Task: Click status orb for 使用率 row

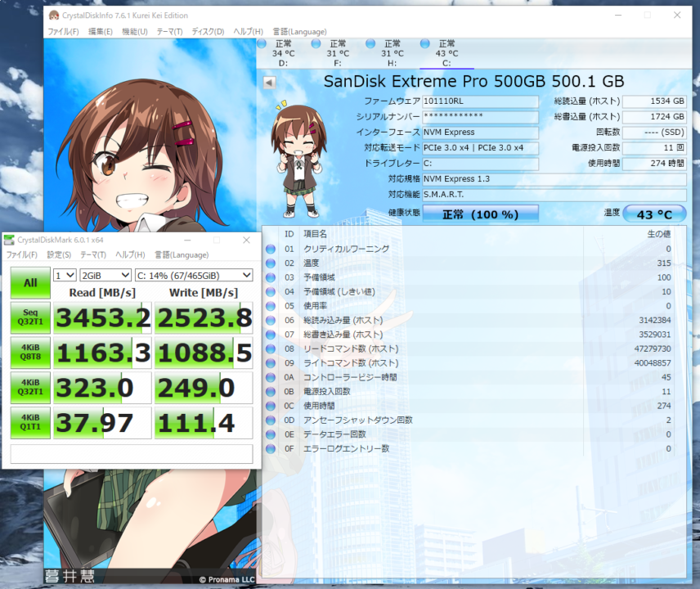Action: point(271,306)
